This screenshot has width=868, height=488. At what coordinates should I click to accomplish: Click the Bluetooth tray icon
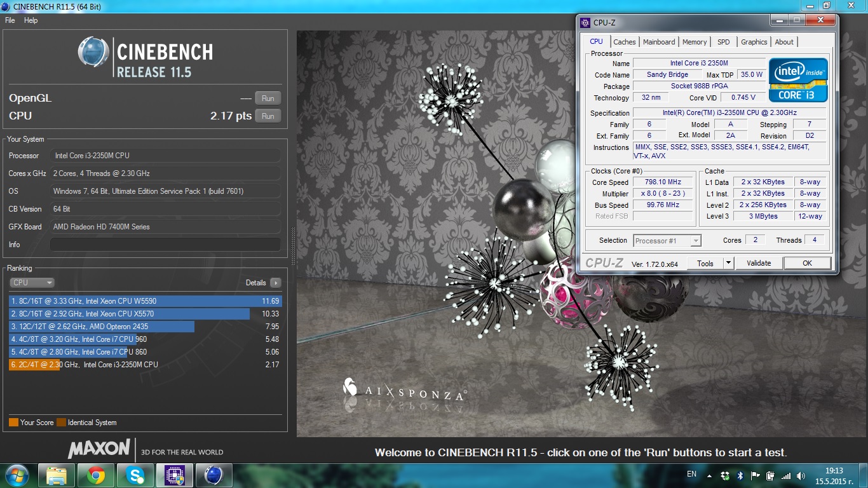(740, 475)
